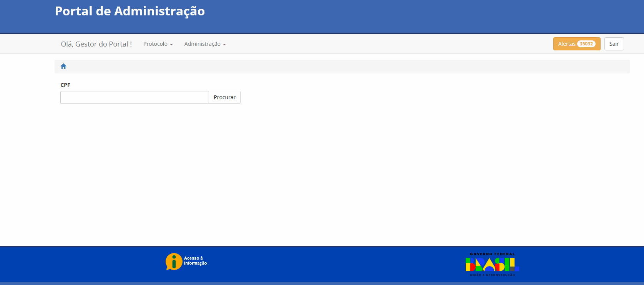Screen dimensions: 644x285
Task: Open the Alertas notifications button
Action: (577, 44)
